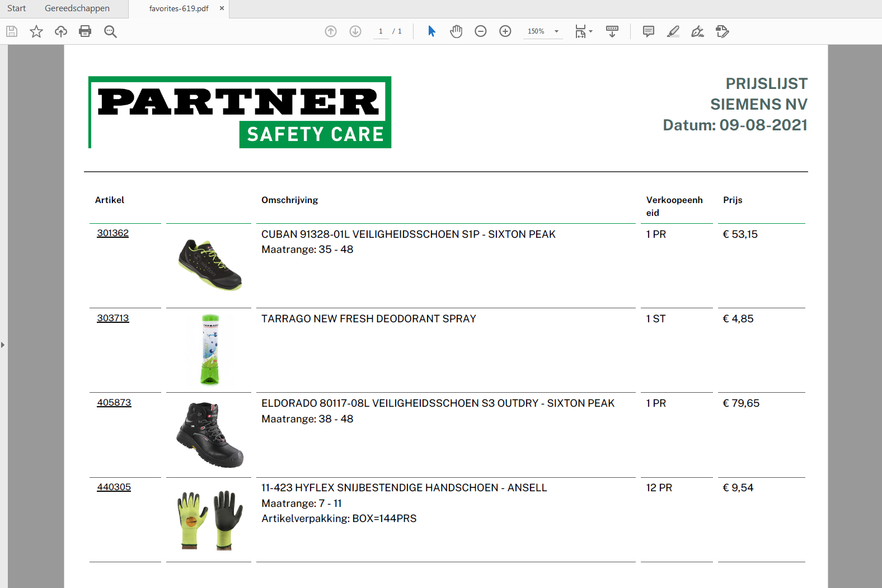This screenshot has width=882, height=588.
Task: Enable scrolling mode icon
Action: pyautogui.click(x=612, y=31)
